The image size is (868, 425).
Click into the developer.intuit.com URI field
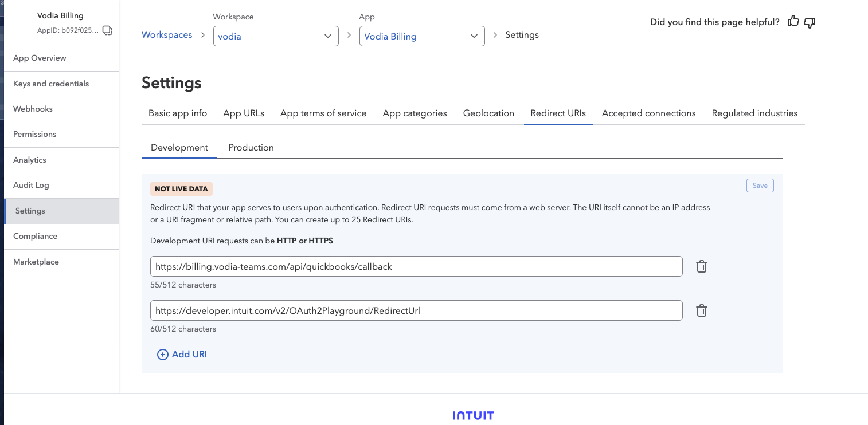click(x=416, y=310)
